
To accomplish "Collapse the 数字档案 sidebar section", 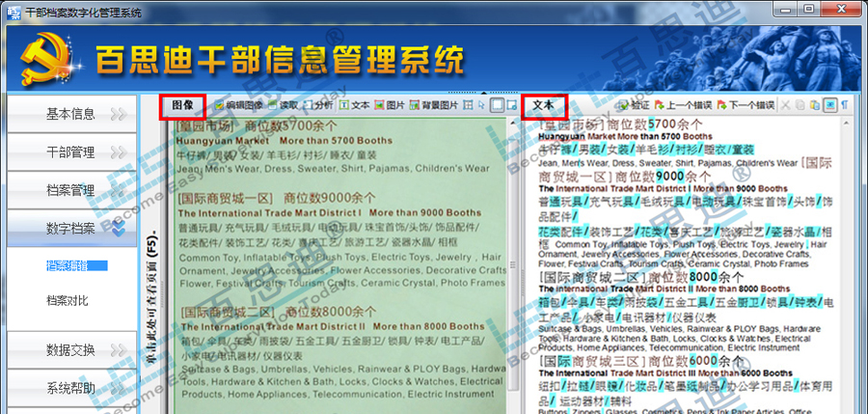I will [x=72, y=228].
